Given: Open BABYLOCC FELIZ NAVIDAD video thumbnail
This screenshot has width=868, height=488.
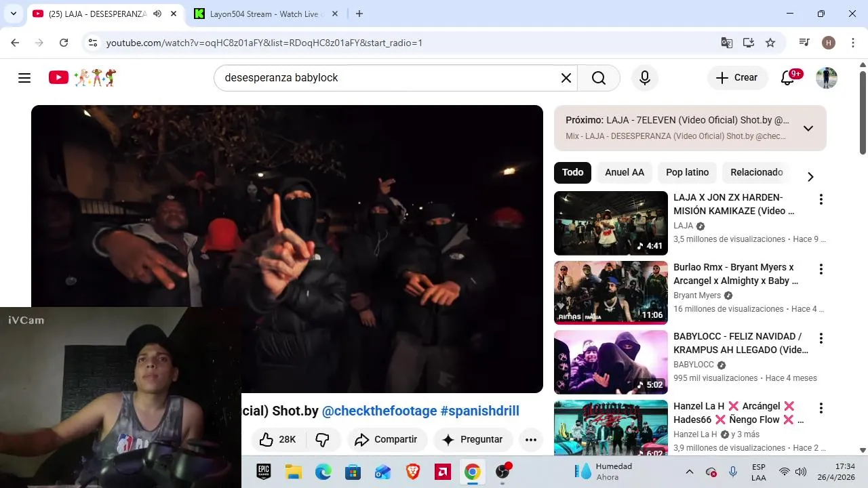Looking at the screenshot, I should click(x=611, y=363).
